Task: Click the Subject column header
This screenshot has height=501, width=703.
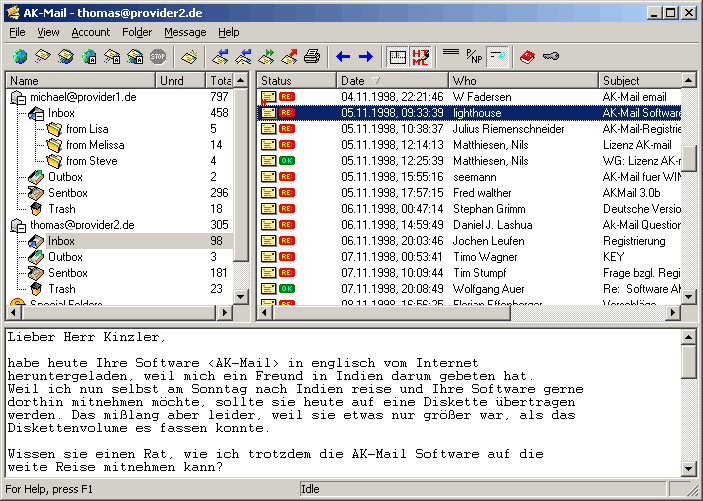Action: coord(640,81)
